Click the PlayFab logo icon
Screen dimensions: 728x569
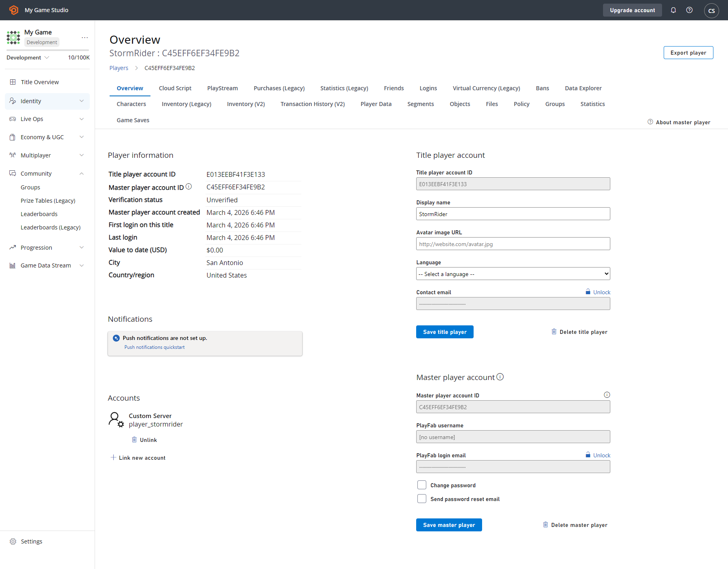[x=14, y=10]
